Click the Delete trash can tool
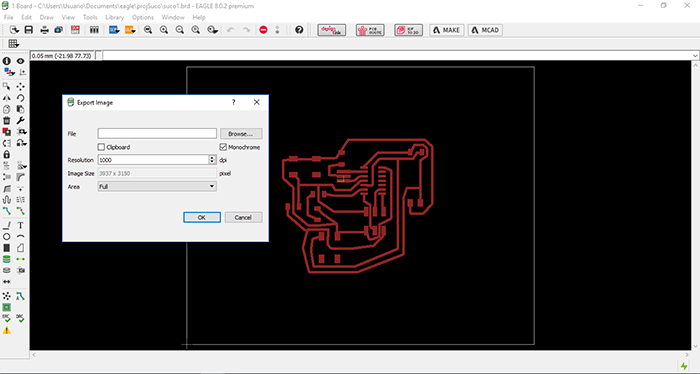Screen dimensions: 700x374 (x=7, y=121)
